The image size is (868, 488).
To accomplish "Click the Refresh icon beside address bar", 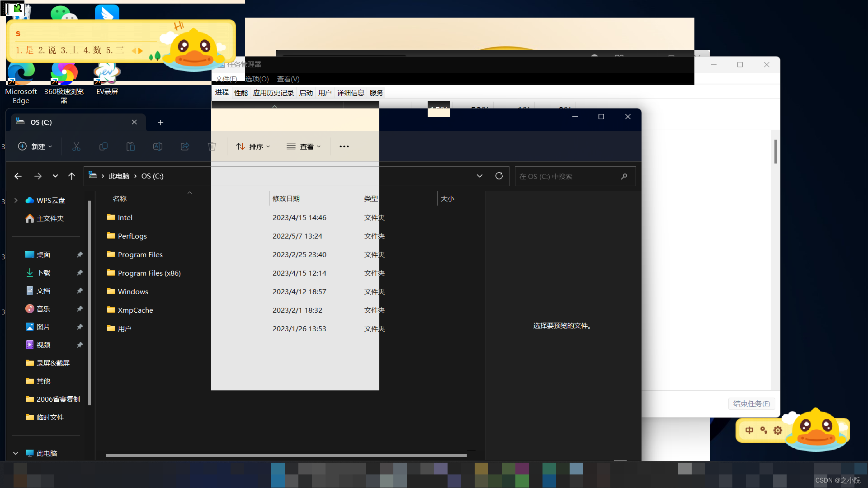I will [499, 176].
